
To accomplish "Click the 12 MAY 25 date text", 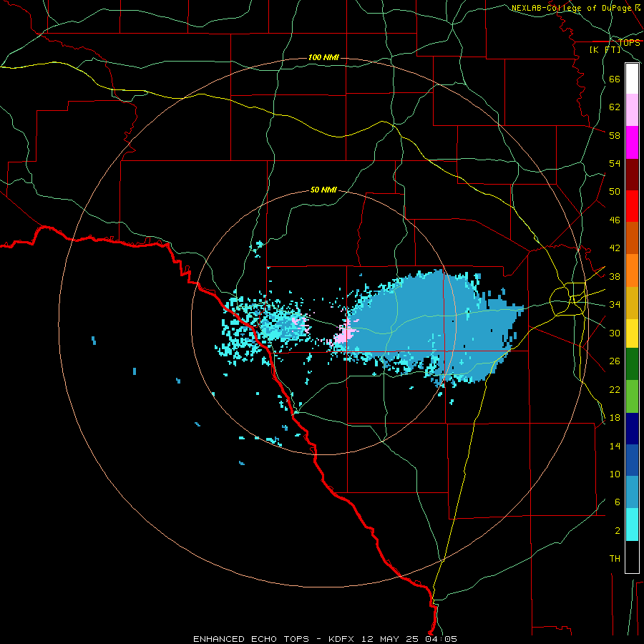I will (x=390, y=639).
